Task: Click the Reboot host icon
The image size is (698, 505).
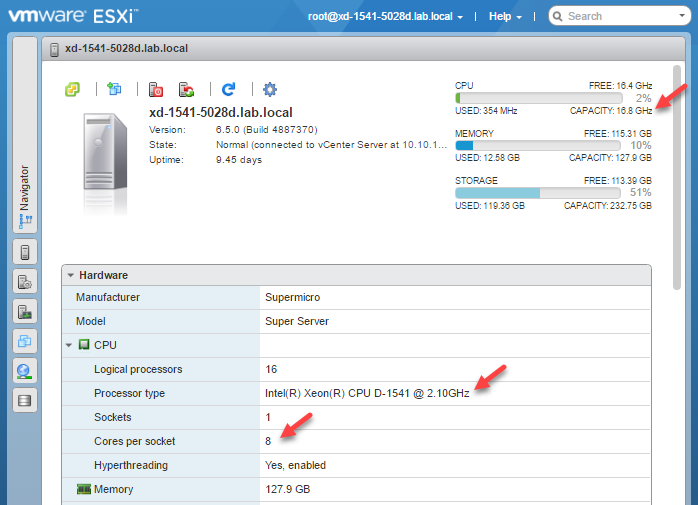Action: 187,89
